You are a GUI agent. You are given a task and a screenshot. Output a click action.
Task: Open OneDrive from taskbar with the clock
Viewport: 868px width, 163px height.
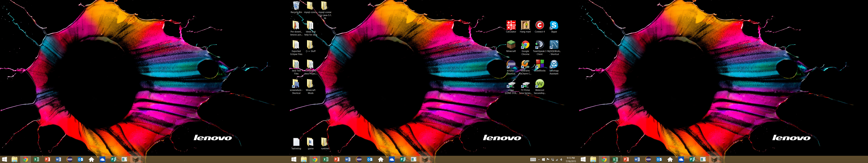click(x=392, y=159)
